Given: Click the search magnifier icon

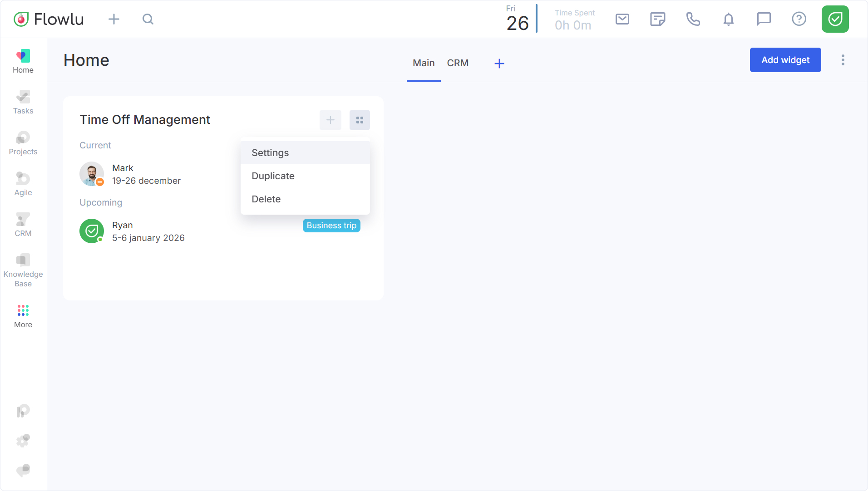Looking at the screenshot, I should pos(148,19).
